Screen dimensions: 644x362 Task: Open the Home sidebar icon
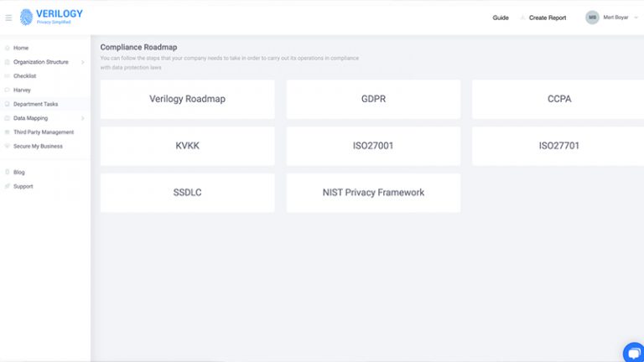7,48
